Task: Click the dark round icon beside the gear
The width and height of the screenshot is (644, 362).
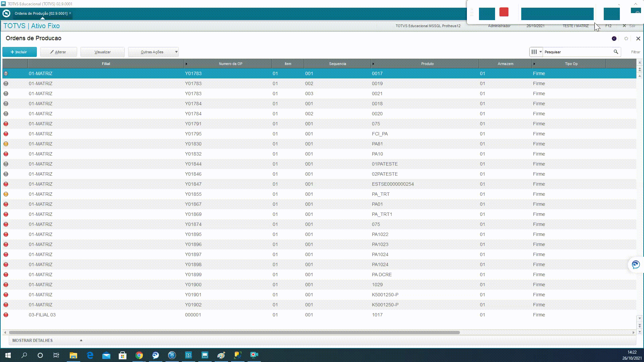Action: coord(614,39)
